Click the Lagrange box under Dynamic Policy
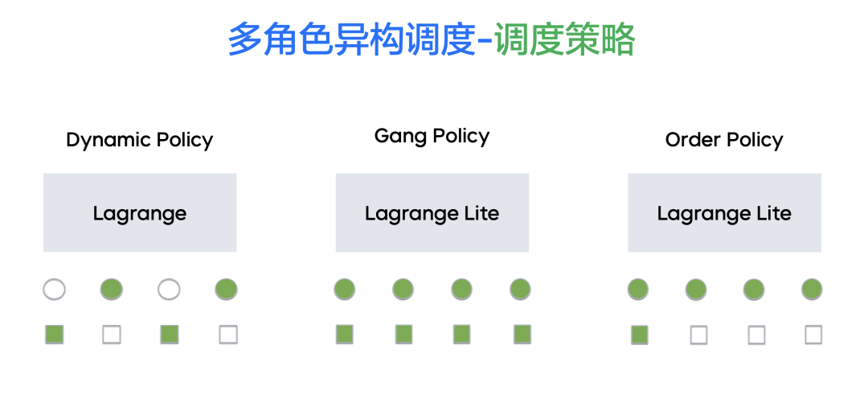 pos(140,213)
